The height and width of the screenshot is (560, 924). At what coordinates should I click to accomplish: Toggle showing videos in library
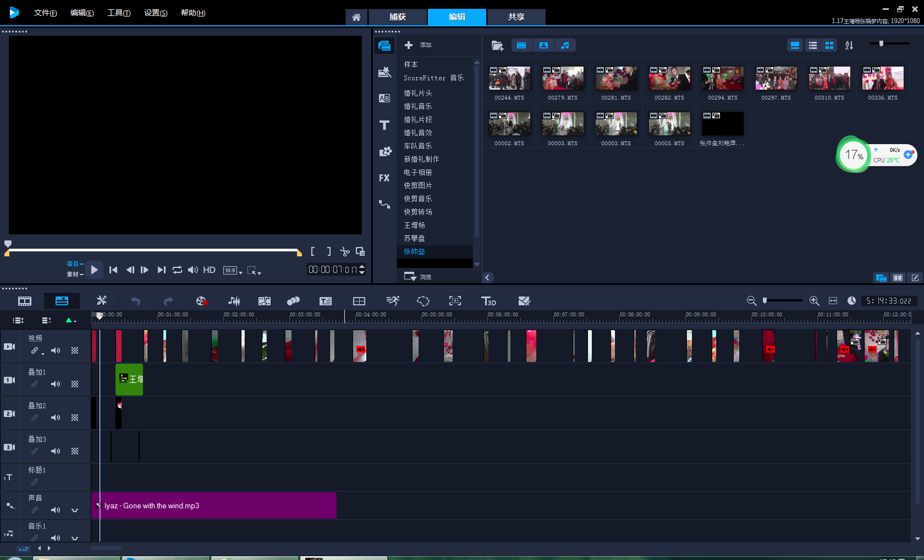[521, 46]
